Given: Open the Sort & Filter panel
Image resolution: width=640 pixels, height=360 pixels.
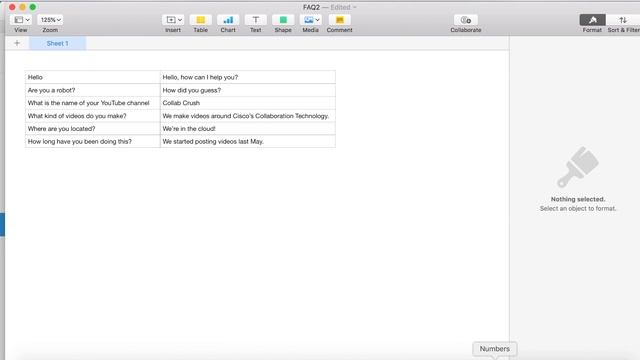Looking at the screenshot, I should (623, 20).
